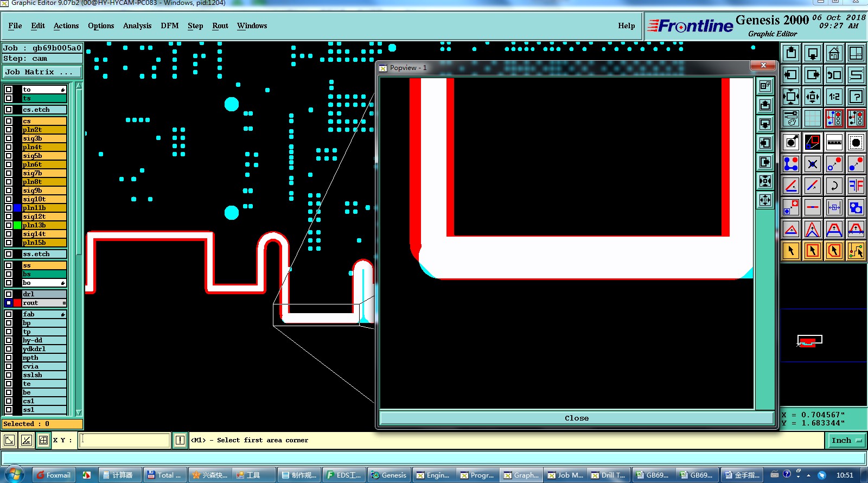Click the area zoom (red/blue squares) icon

[x=813, y=143]
